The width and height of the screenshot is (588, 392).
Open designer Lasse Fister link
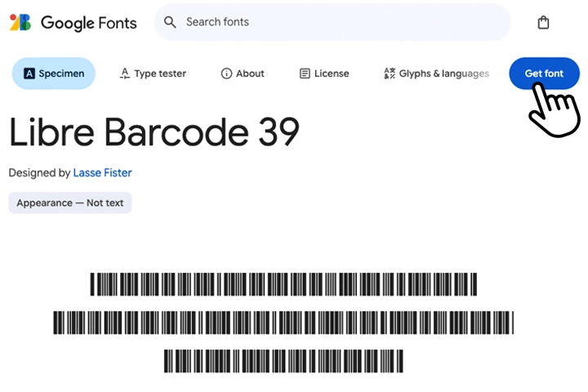click(102, 172)
